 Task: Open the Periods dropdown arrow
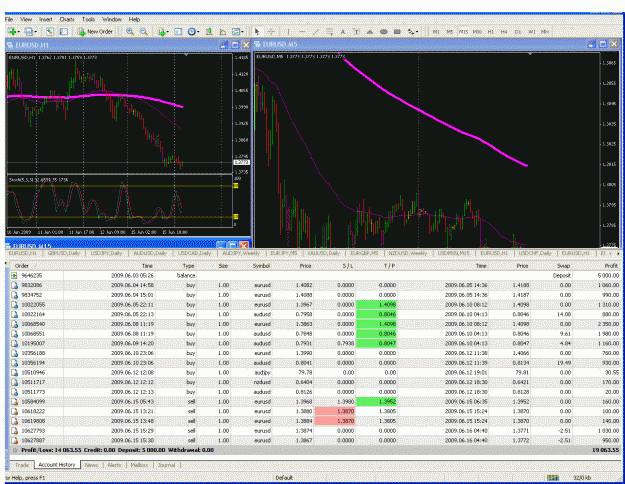pyautogui.click(x=198, y=32)
